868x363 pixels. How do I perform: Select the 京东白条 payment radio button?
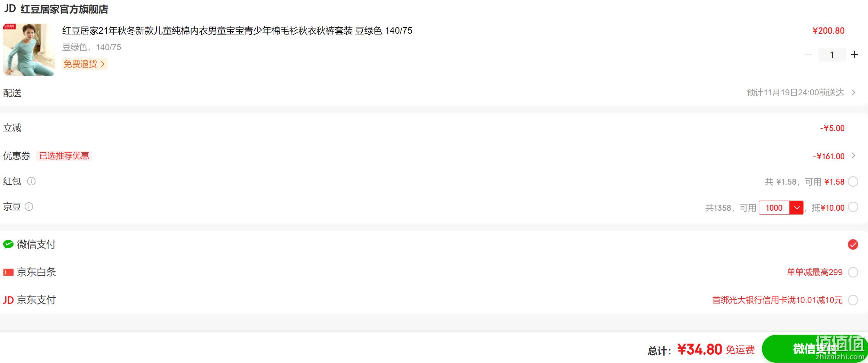(x=853, y=272)
